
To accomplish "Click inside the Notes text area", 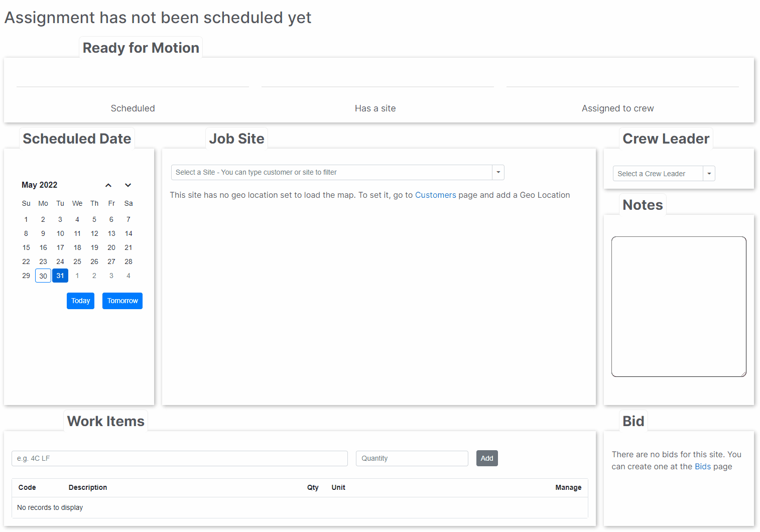I will (679, 307).
